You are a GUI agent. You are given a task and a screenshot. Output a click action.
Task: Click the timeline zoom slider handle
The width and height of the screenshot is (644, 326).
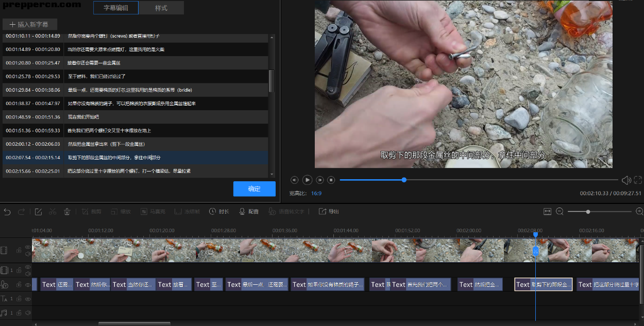588,212
